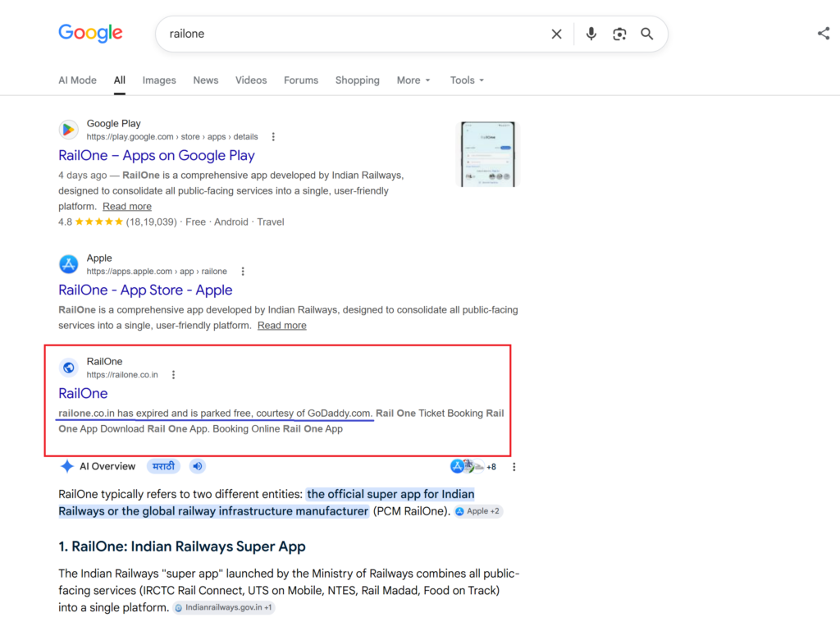Play AI Overview audio speaker icon

tap(197, 466)
